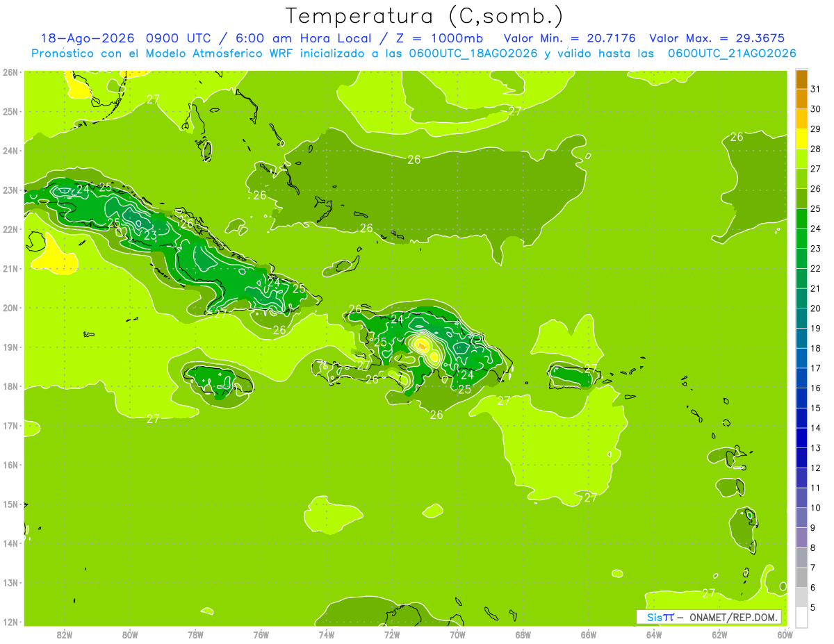
Task: Click the "12N" latitude axis label
Action: click(10, 622)
